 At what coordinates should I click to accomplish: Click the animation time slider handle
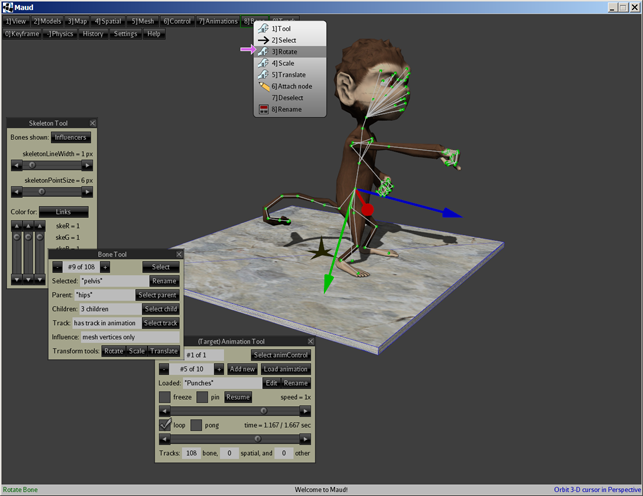coord(258,439)
